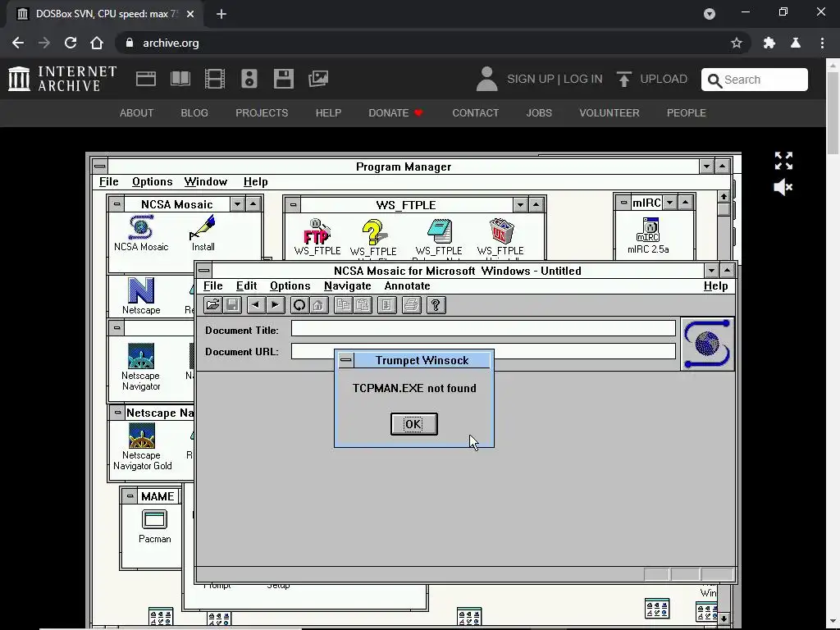Click the Reload icon in Mosaic toolbar
Viewport: 840px width, 630px height.
tap(299, 305)
